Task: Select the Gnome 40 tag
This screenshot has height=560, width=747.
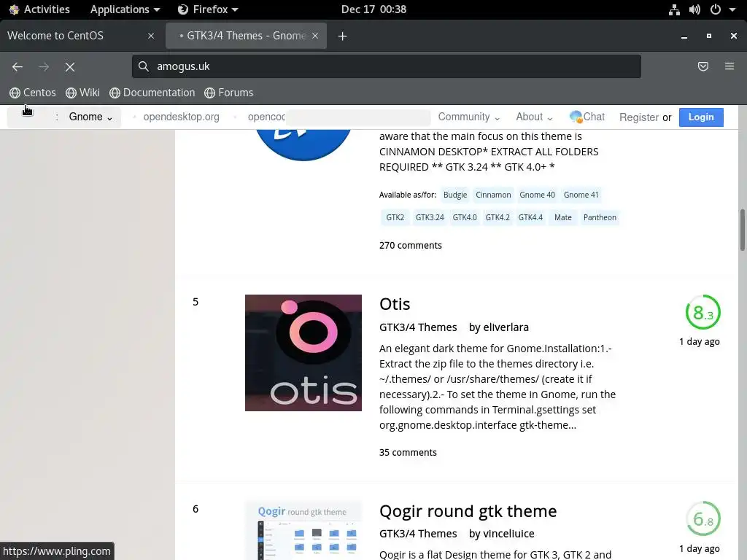Action: tap(537, 195)
